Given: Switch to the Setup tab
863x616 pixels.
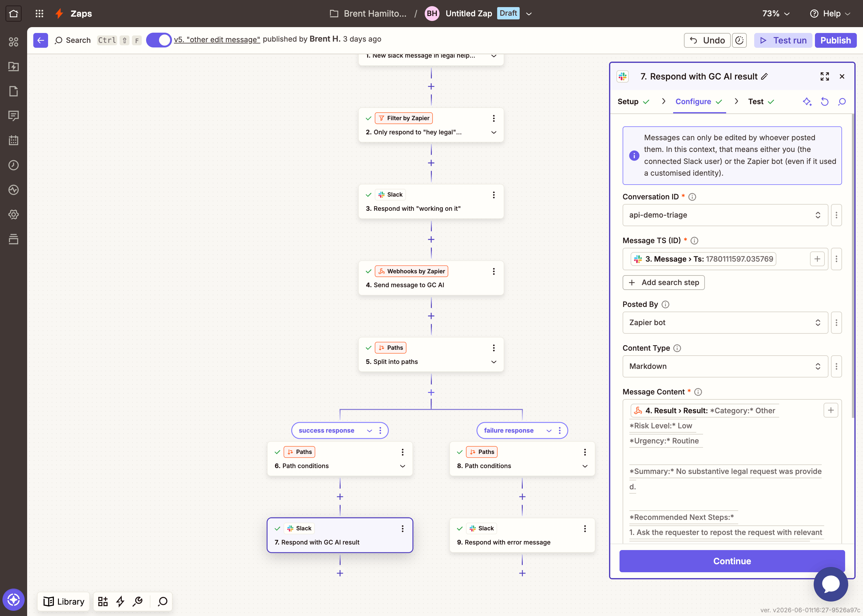Looking at the screenshot, I should pos(633,101).
